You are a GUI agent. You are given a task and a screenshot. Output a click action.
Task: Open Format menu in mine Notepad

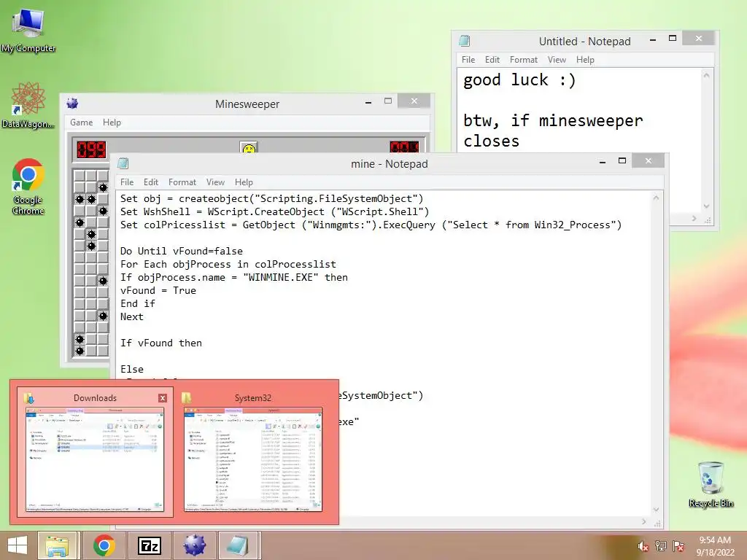click(182, 182)
